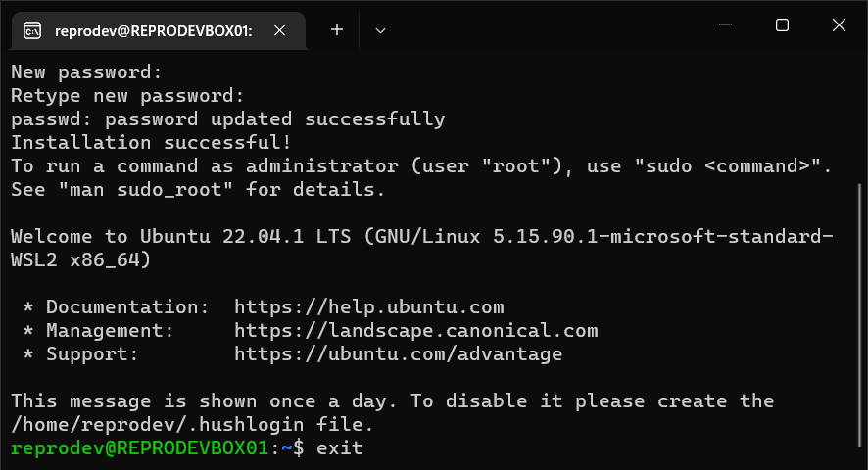The image size is (868, 470).
Task: Maximize the terminal window
Action: tap(782, 24)
